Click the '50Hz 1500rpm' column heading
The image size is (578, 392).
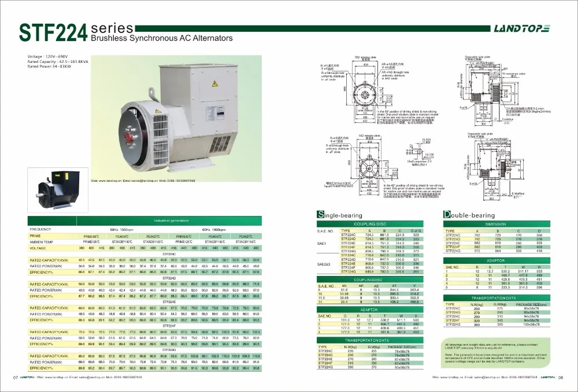(x=121, y=230)
